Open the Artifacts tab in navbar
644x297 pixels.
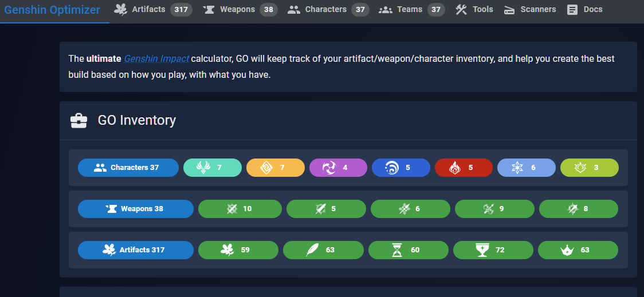coord(153,9)
